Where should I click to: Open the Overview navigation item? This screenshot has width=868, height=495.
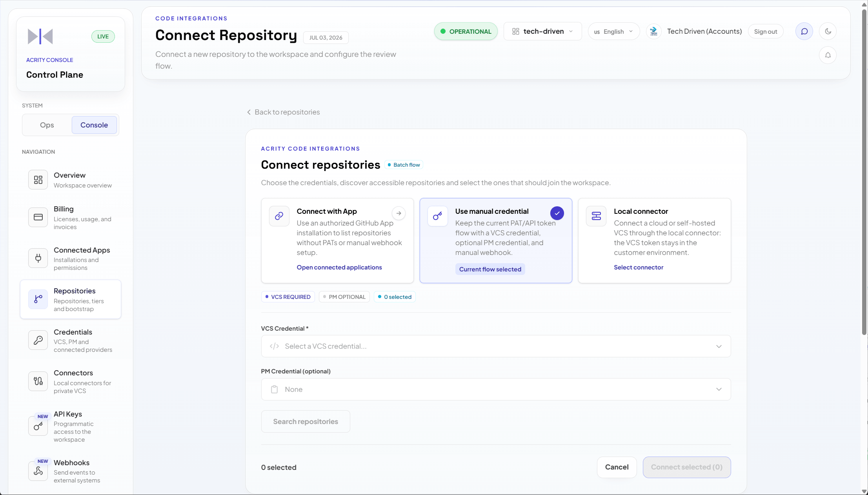pos(71,180)
